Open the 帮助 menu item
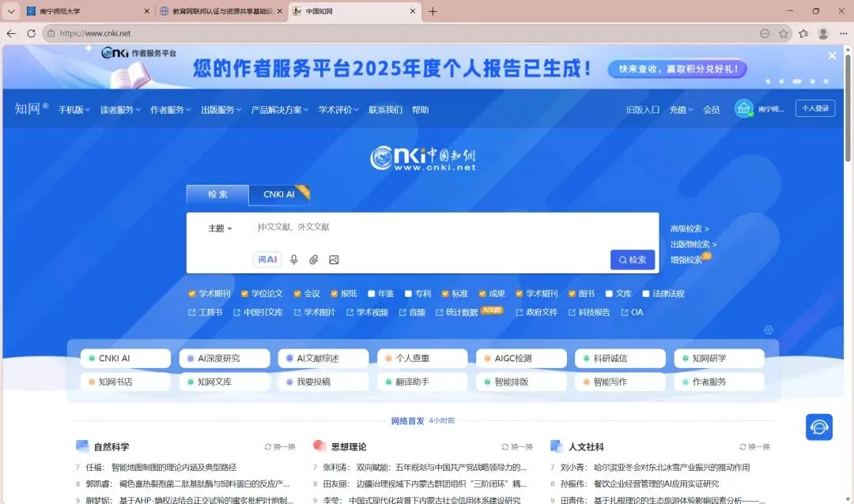 point(420,110)
